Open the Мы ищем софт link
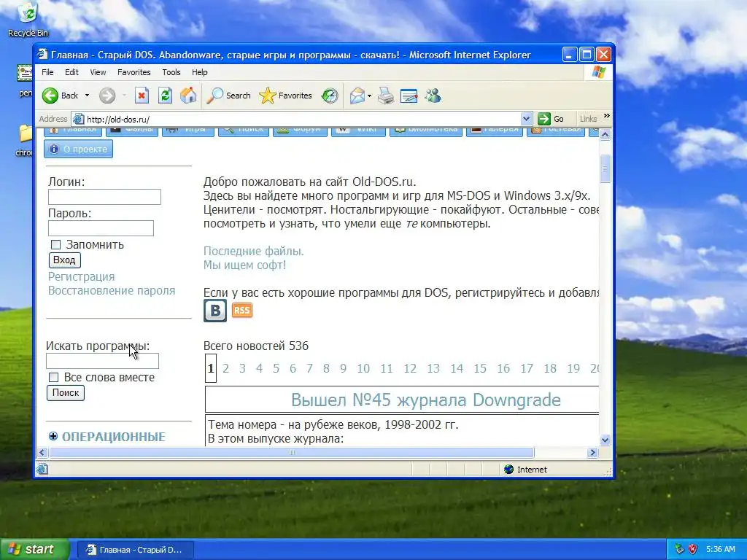The height and width of the screenshot is (560, 747). click(x=245, y=265)
